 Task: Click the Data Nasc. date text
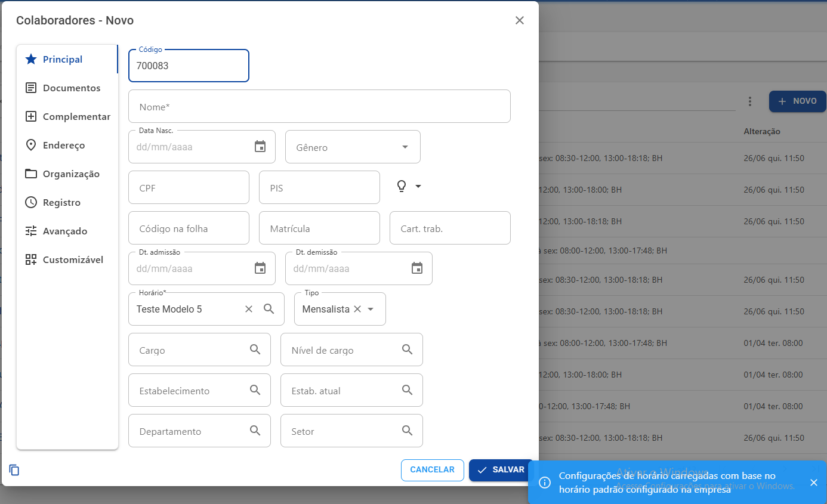pos(165,147)
